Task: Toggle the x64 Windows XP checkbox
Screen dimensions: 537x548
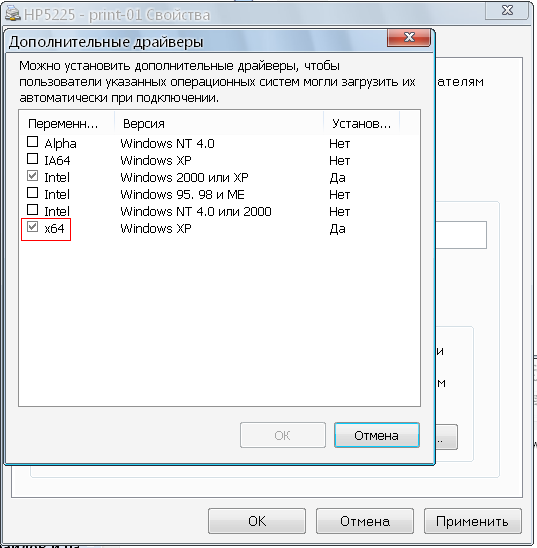Action: click(x=32, y=226)
